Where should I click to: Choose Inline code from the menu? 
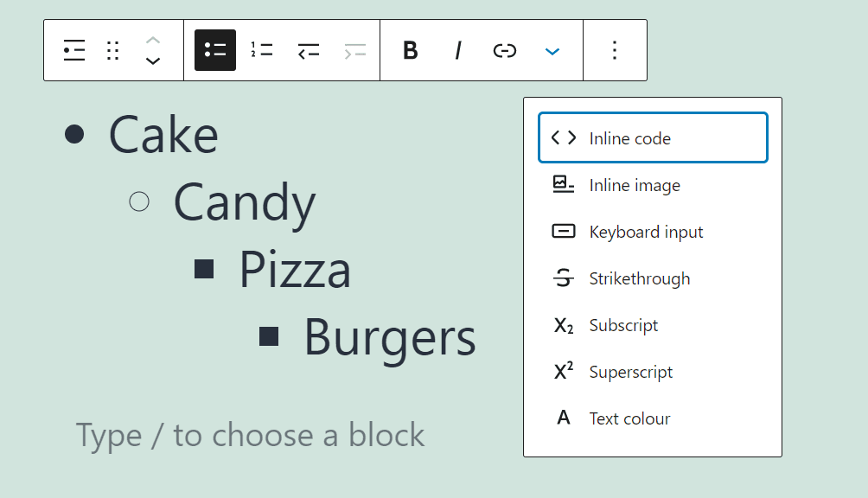coord(629,137)
